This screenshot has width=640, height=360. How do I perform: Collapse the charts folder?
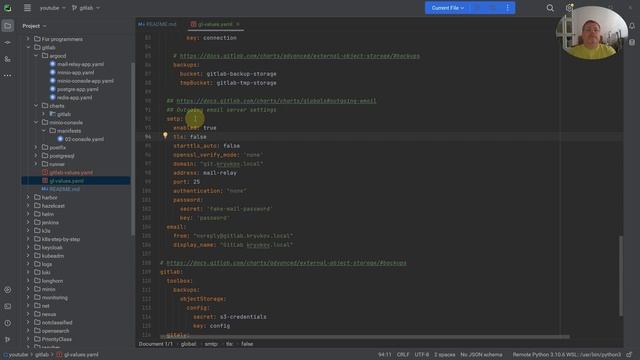click(36, 106)
